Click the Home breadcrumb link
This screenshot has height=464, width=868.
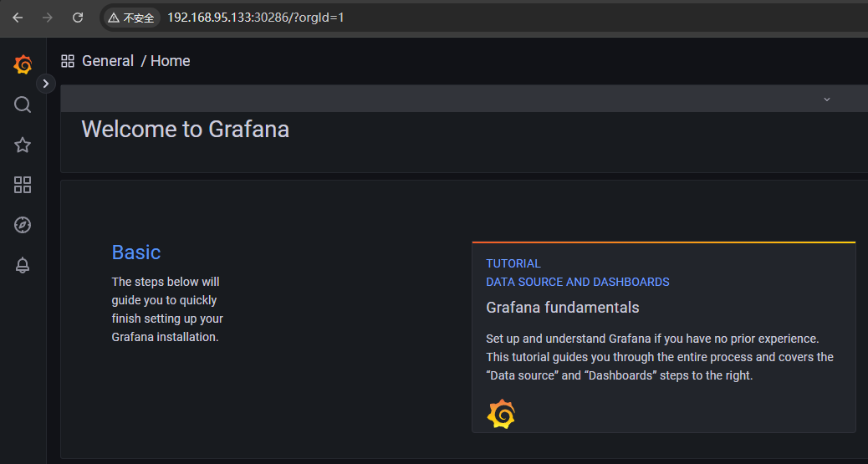tap(171, 61)
